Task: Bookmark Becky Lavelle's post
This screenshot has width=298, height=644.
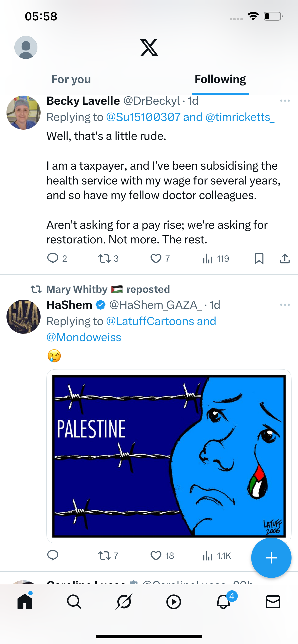Action: click(x=259, y=259)
